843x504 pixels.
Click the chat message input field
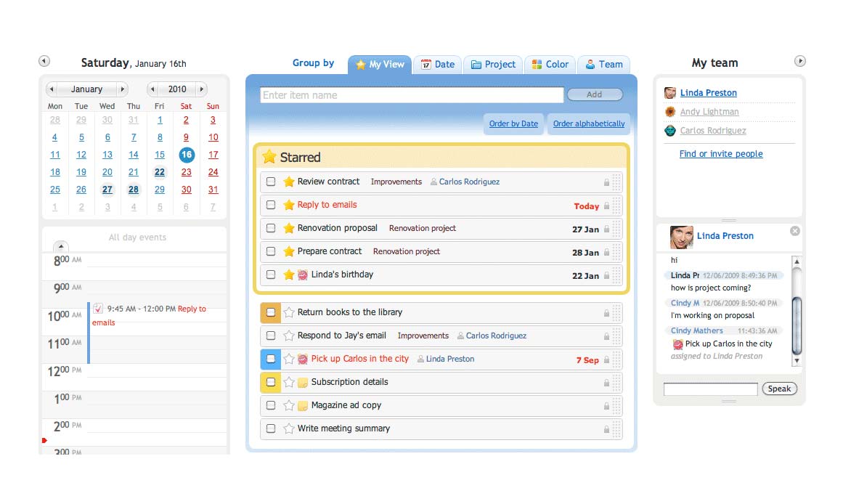pos(710,389)
